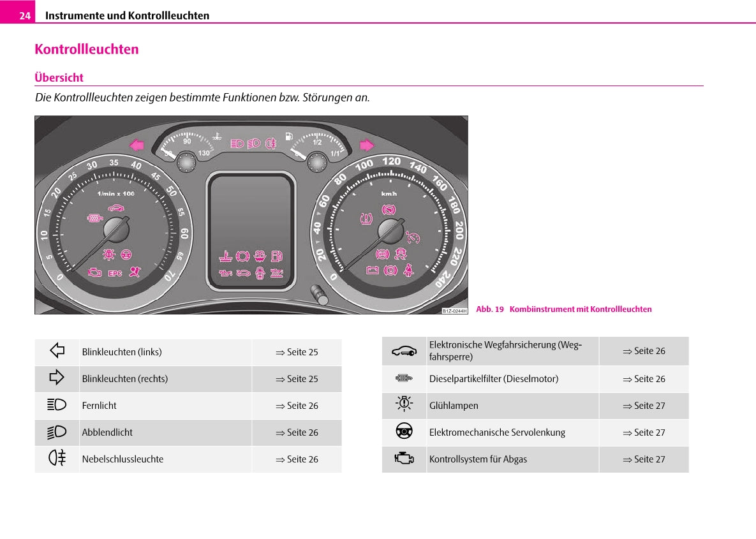The height and width of the screenshot is (539, 756).
Task: Open the Seite 27 link for Glühlampen
Action: (644, 406)
